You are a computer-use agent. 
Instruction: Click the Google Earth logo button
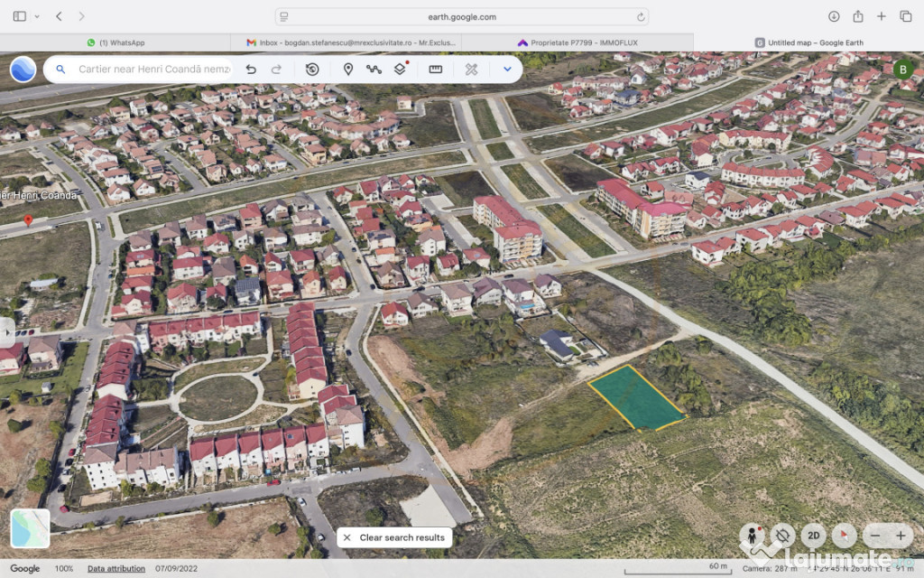(x=23, y=69)
